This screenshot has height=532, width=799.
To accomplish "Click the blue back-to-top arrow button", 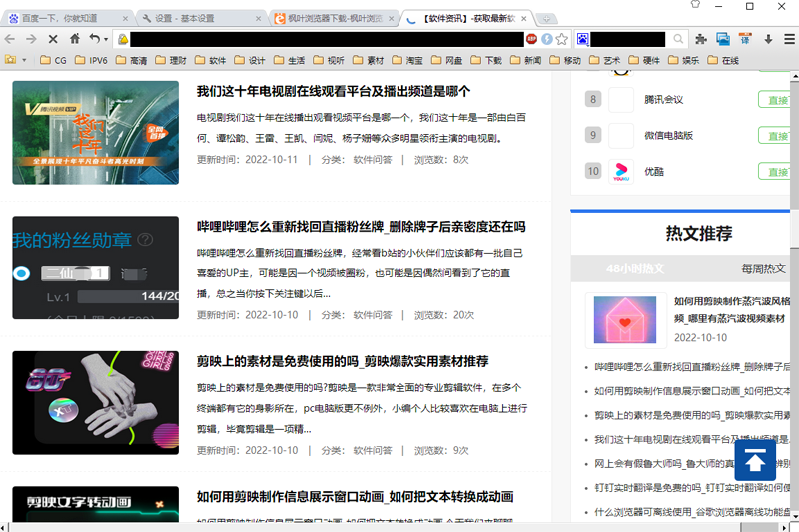I will pos(756,461).
